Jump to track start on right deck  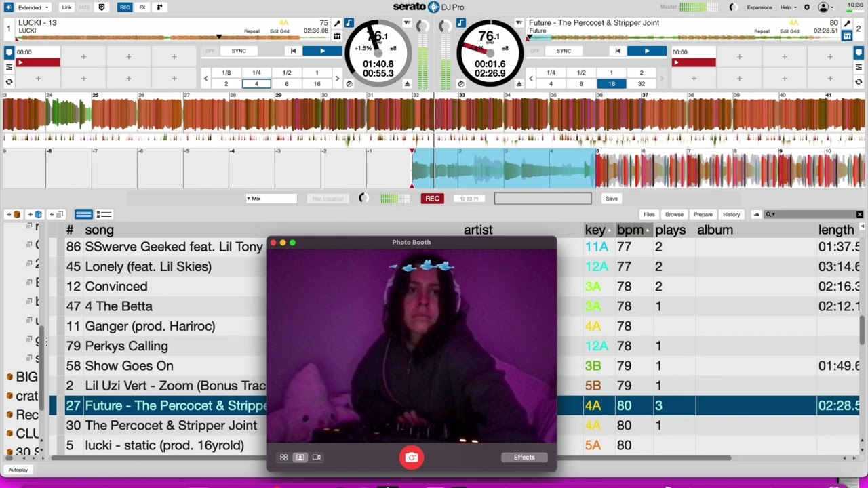[x=618, y=51]
